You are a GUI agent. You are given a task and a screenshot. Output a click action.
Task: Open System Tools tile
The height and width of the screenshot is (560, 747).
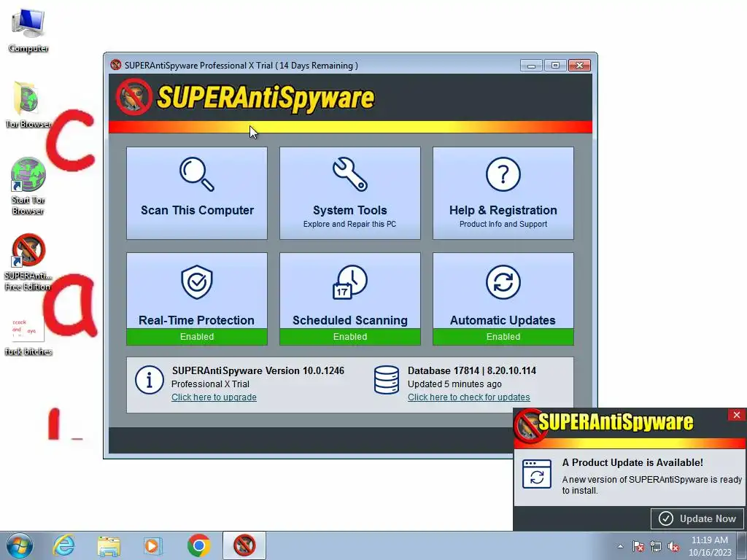click(x=349, y=192)
